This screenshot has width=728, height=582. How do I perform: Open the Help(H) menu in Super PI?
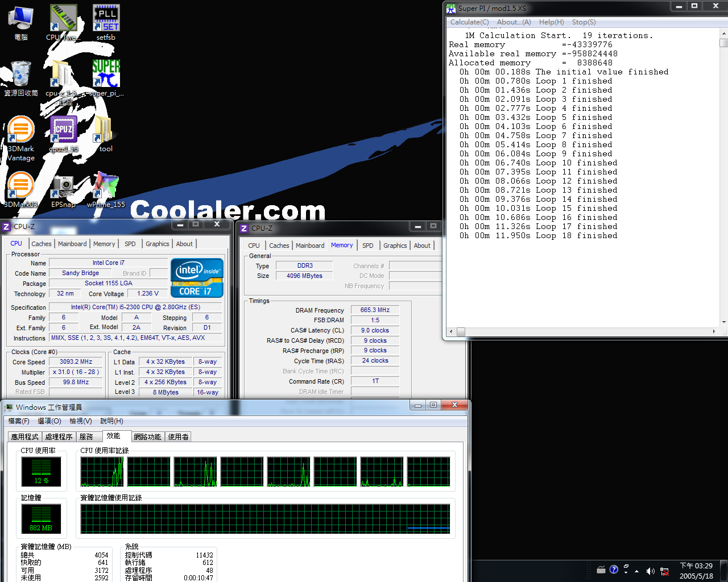pos(551,22)
